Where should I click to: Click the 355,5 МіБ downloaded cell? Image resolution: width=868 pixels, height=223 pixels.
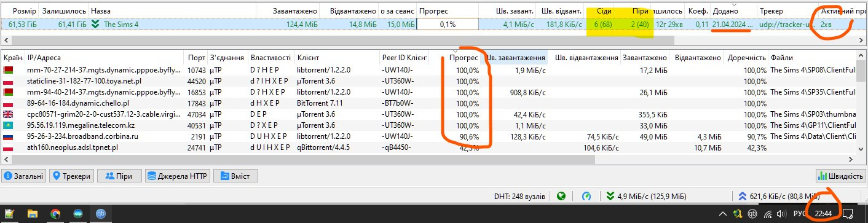[x=653, y=114]
